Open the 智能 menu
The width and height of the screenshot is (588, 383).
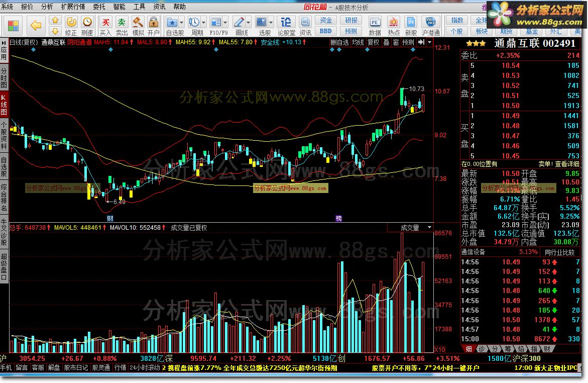coord(119,7)
